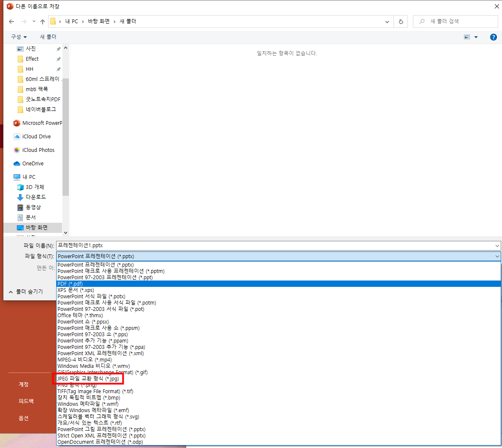The height and width of the screenshot is (448, 502).
Task: Click sidebar scrollbar up arrow
Action: [65, 48]
